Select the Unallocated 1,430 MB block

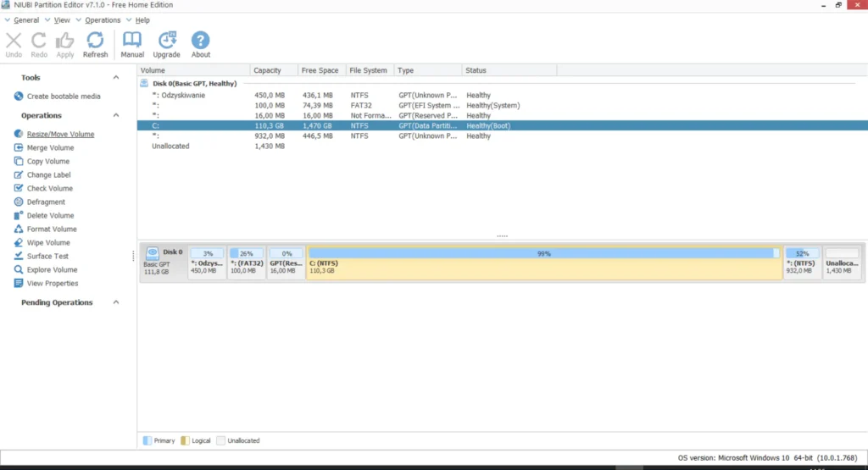(842, 262)
